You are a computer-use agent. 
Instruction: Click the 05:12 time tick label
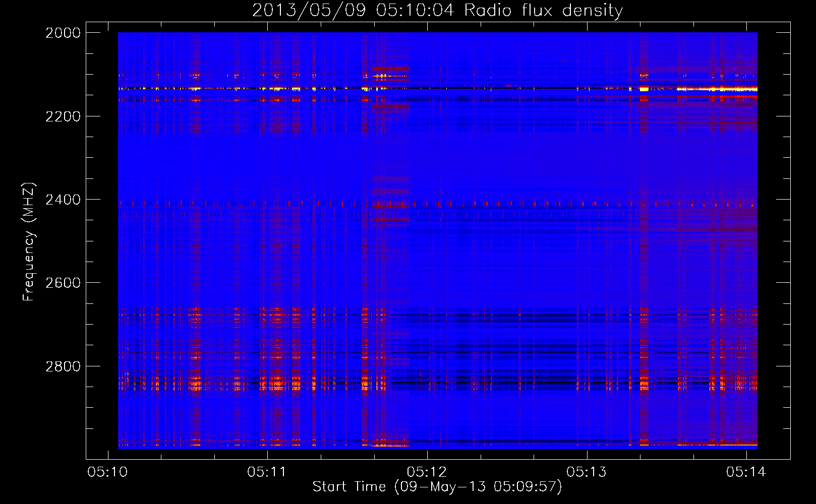coord(427,472)
